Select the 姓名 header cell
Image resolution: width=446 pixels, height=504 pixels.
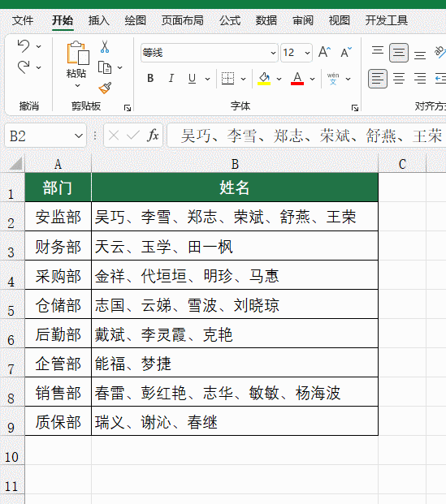click(x=235, y=187)
